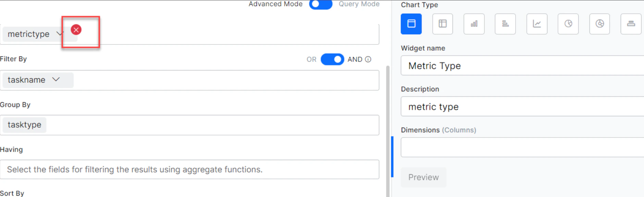Image resolution: width=644 pixels, height=197 pixels.
Task: Select the table chart type icon
Action: pyautogui.click(x=443, y=24)
